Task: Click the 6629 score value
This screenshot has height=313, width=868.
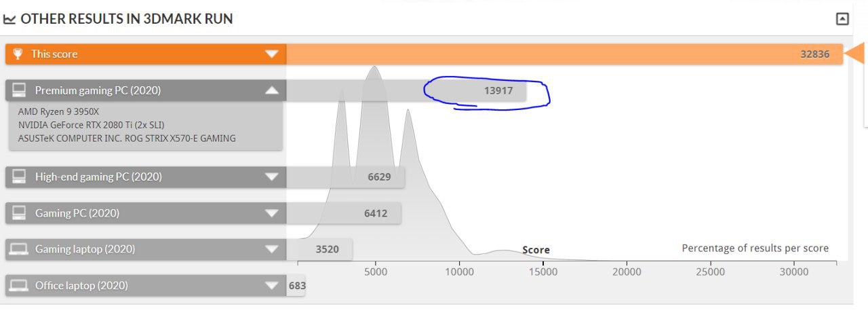Action: coord(380,177)
